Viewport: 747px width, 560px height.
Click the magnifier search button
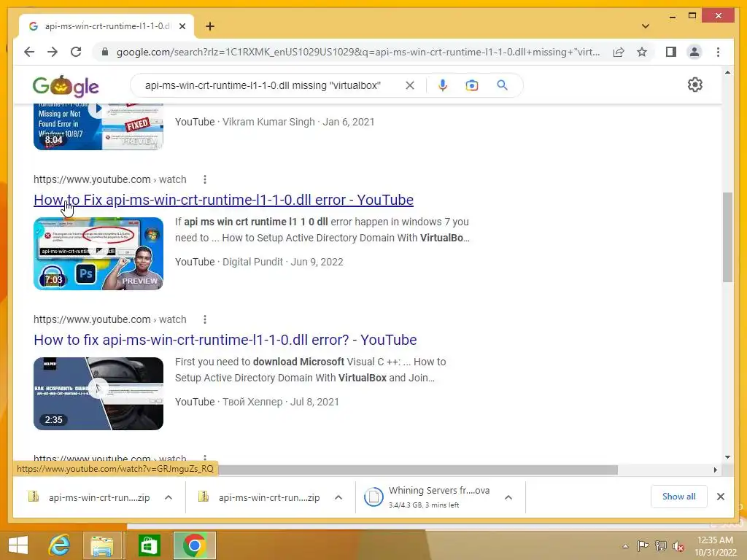click(502, 85)
